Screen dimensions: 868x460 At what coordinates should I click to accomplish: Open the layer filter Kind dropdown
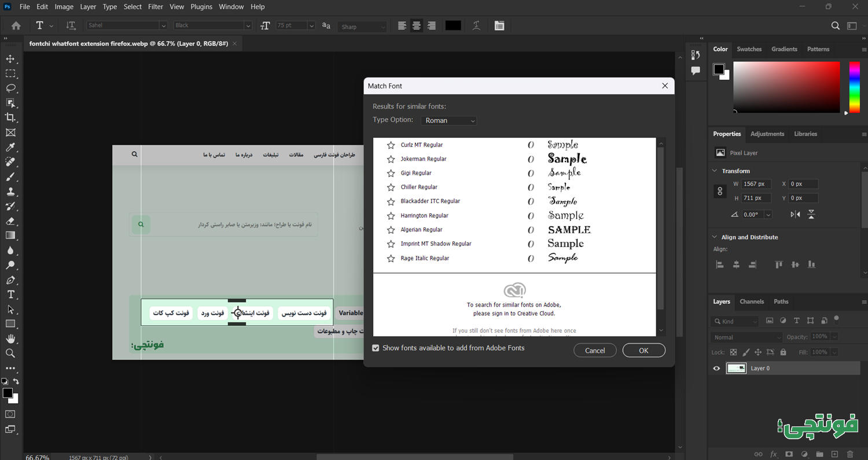click(735, 321)
